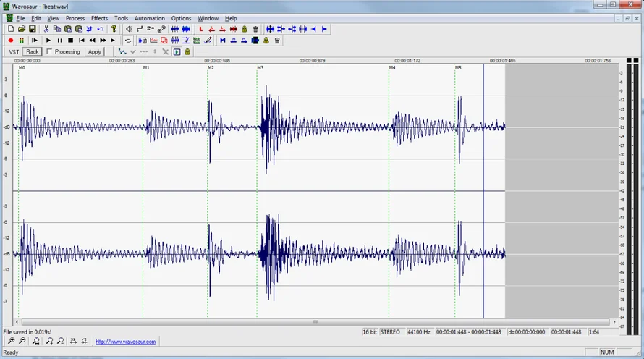Click the Stop playback button

pyautogui.click(x=70, y=41)
